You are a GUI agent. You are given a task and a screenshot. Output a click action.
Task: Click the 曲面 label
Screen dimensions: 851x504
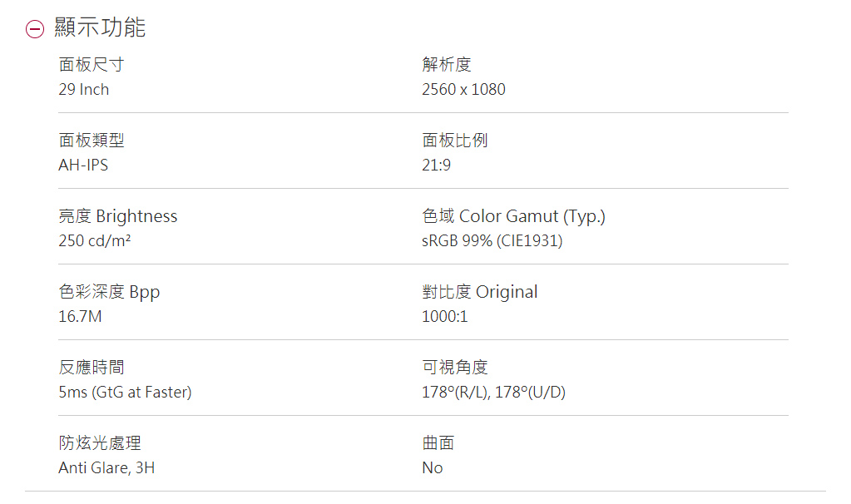click(438, 442)
